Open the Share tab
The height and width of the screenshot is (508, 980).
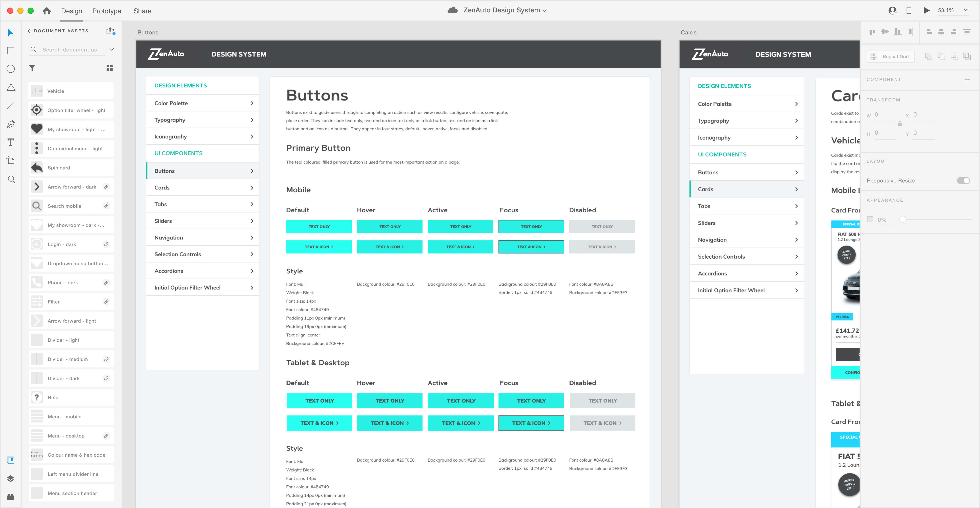142,11
